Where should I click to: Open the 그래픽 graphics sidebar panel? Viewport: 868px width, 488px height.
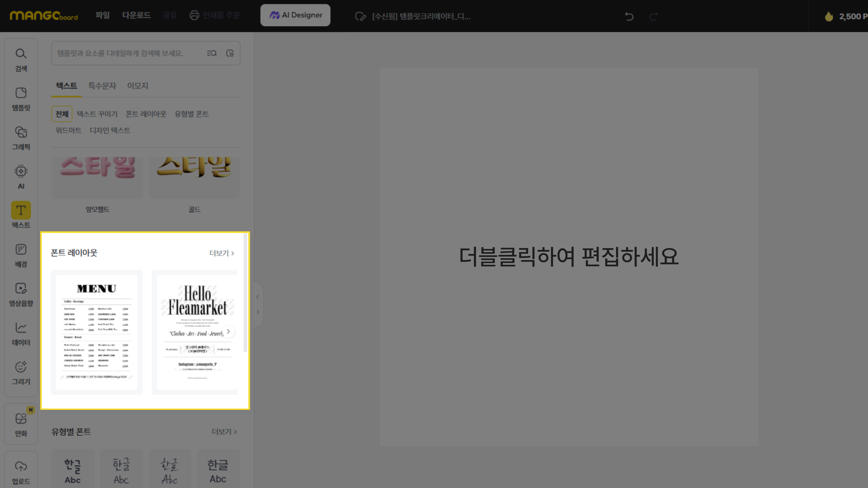(x=21, y=138)
